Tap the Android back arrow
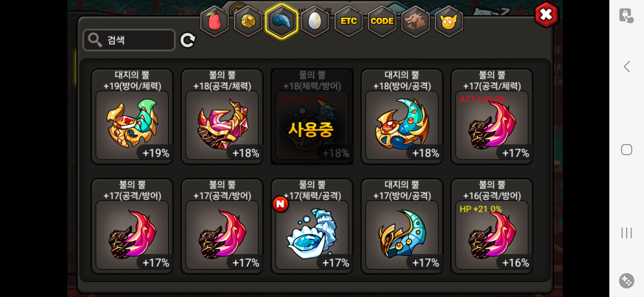The height and width of the screenshot is (297, 644). tap(627, 67)
